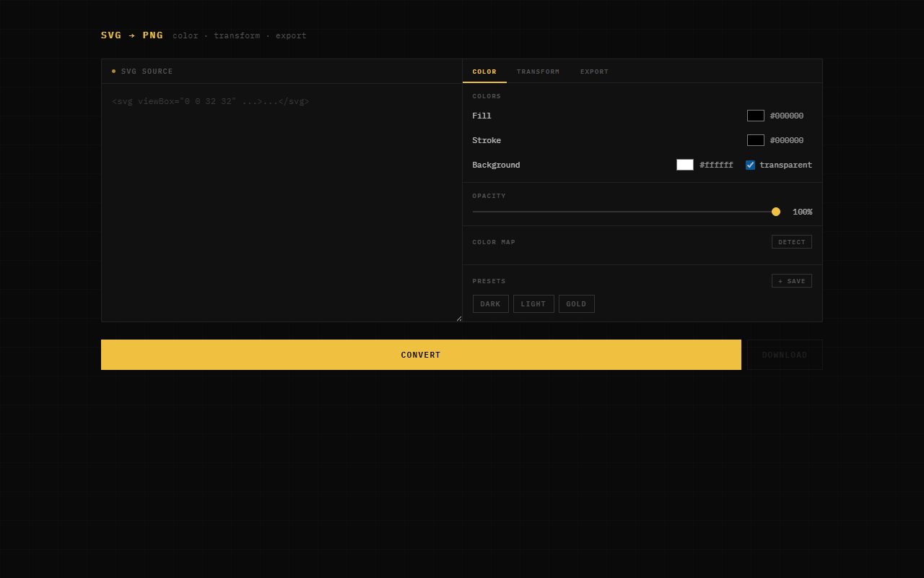924x578 pixels.
Task: Open the Fill color swatch
Action: tap(755, 116)
